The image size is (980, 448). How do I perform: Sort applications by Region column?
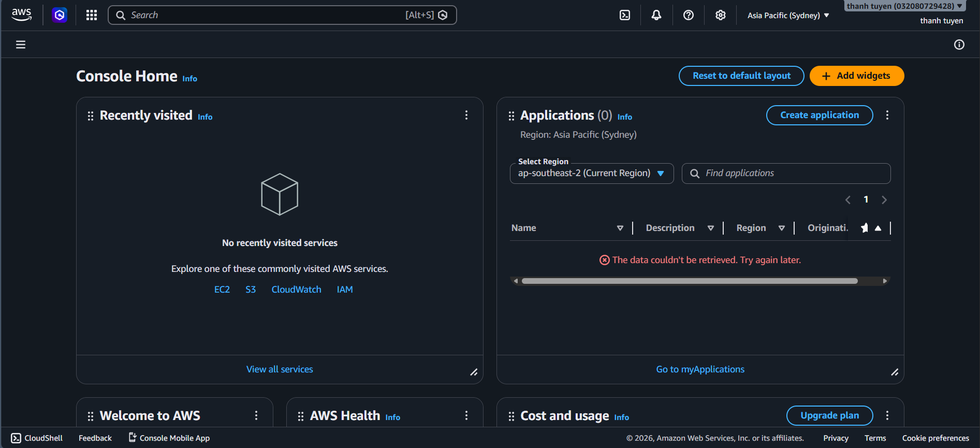point(782,228)
